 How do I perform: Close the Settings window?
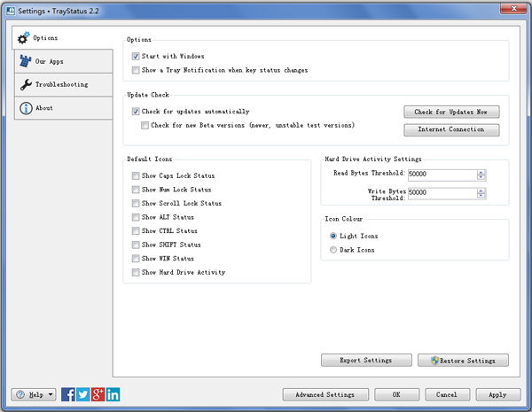point(513,9)
